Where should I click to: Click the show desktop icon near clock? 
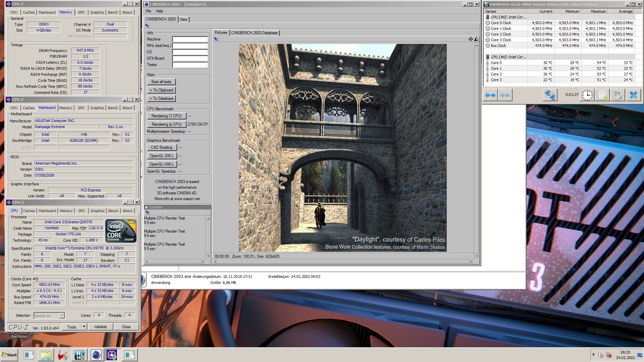[640, 355]
